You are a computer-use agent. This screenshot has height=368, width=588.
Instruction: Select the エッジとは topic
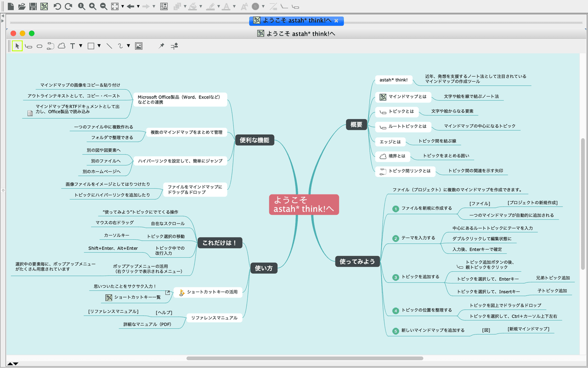click(x=390, y=142)
